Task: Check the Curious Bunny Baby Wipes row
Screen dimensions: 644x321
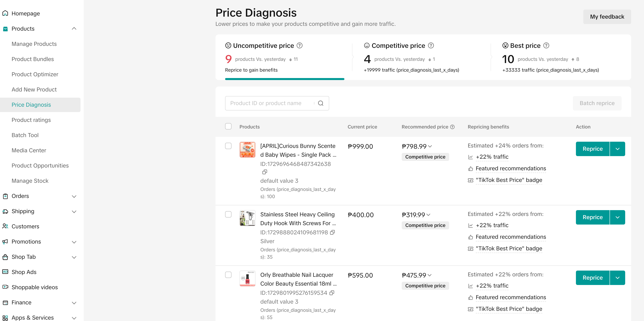Action: (x=228, y=146)
